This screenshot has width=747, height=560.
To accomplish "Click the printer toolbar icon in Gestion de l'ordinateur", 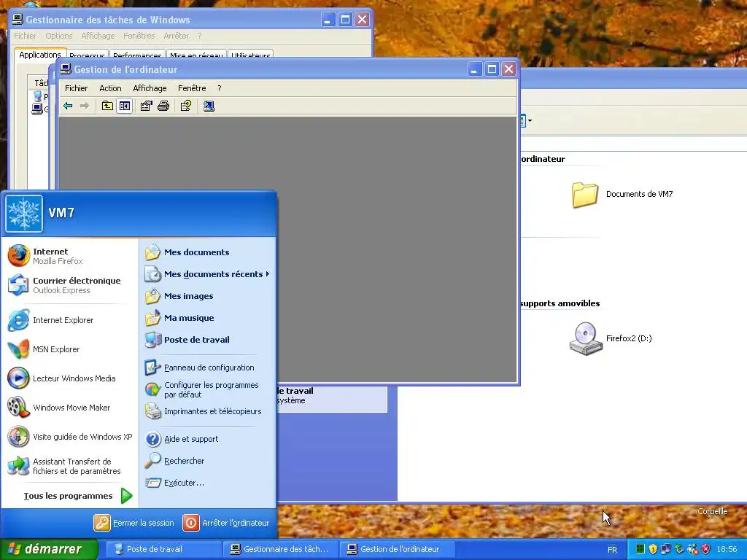I will pos(163,106).
